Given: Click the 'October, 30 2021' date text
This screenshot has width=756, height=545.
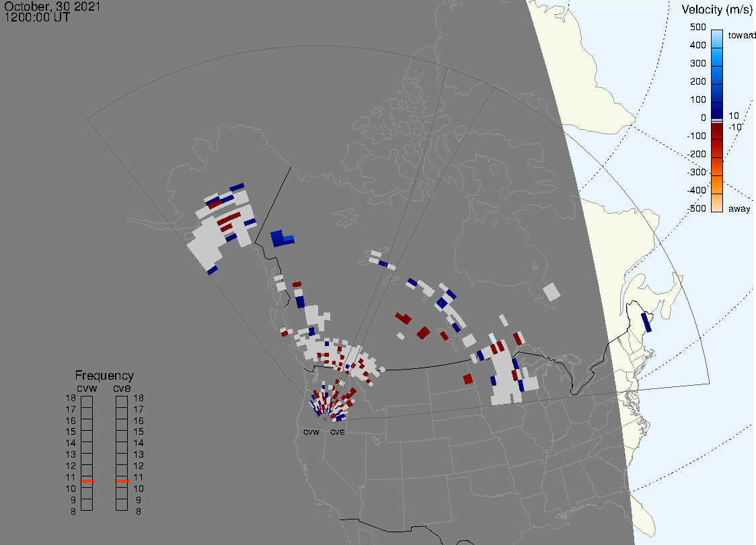Looking at the screenshot, I should pos(52,6).
